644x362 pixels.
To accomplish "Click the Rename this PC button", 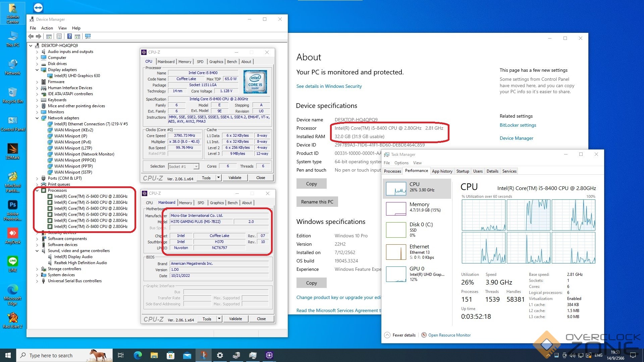I will [x=317, y=202].
